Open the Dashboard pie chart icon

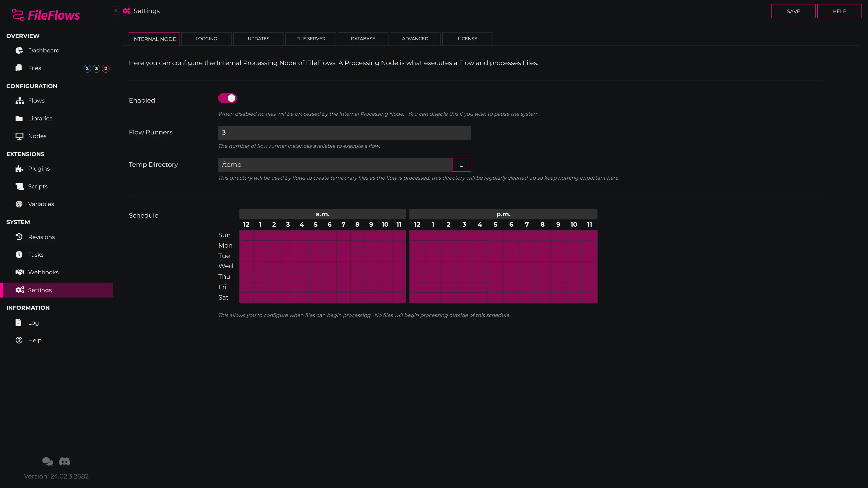[x=19, y=50]
